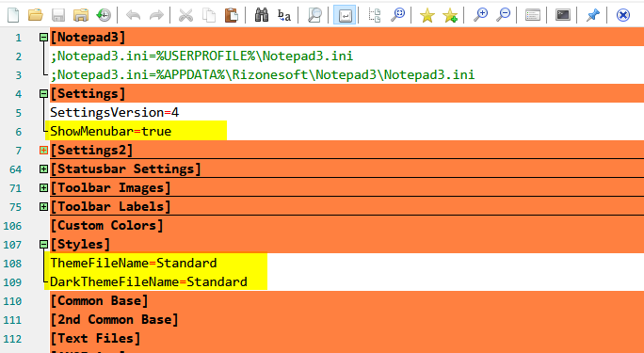Click the %APPDATA% Rizonesoft comment line

263,74
